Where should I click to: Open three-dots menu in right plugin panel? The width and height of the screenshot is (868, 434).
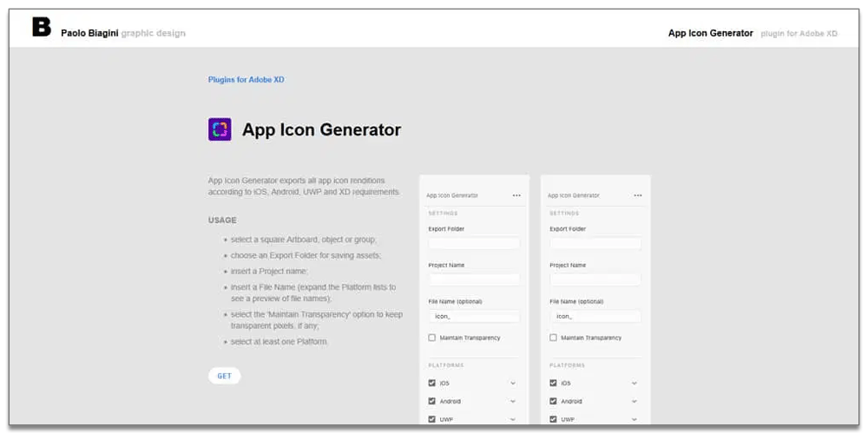click(638, 195)
